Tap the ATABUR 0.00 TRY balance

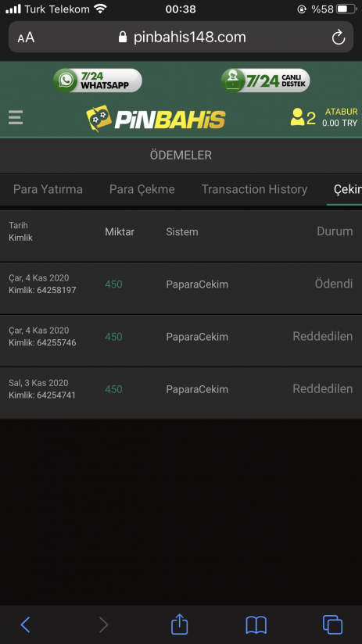click(340, 117)
